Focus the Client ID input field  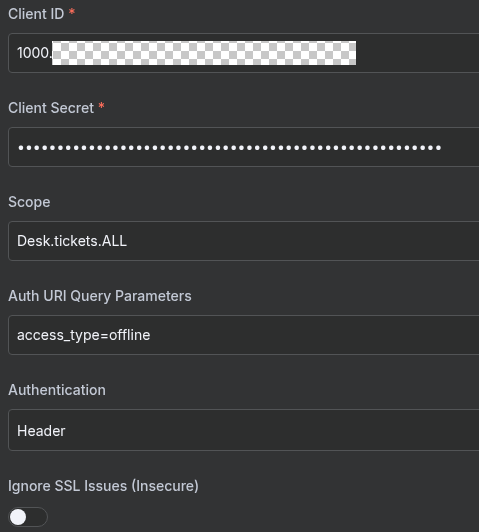244,53
